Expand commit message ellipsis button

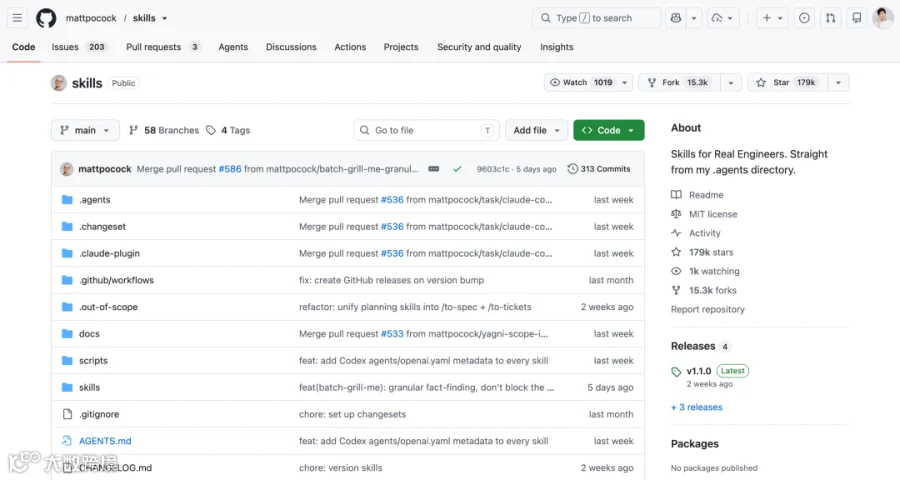click(433, 169)
